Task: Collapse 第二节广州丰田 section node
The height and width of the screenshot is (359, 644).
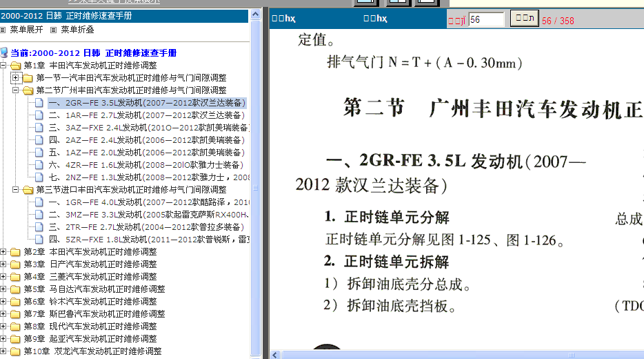Action: tap(16, 90)
